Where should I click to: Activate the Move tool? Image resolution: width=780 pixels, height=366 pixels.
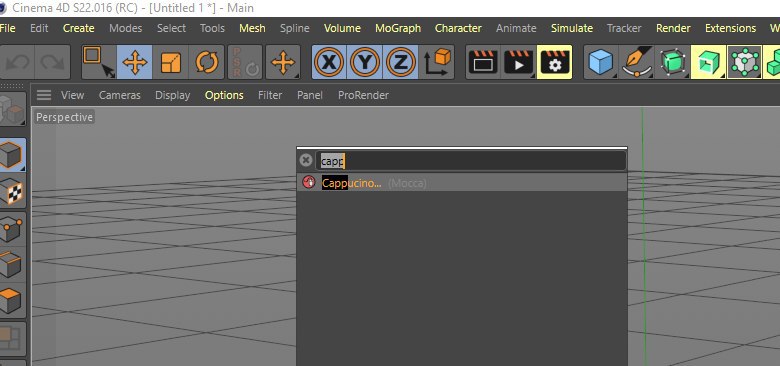[x=134, y=63]
